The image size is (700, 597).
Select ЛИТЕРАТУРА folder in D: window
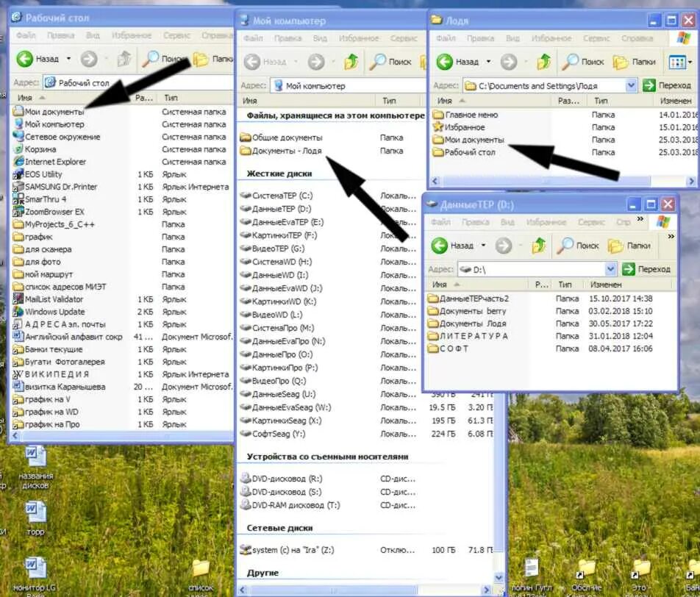(468, 336)
